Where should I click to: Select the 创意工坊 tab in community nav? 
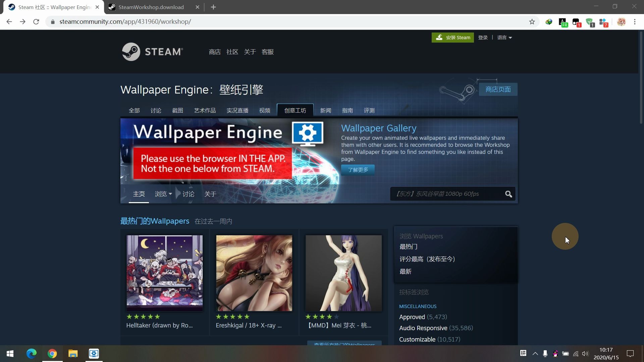[295, 110]
